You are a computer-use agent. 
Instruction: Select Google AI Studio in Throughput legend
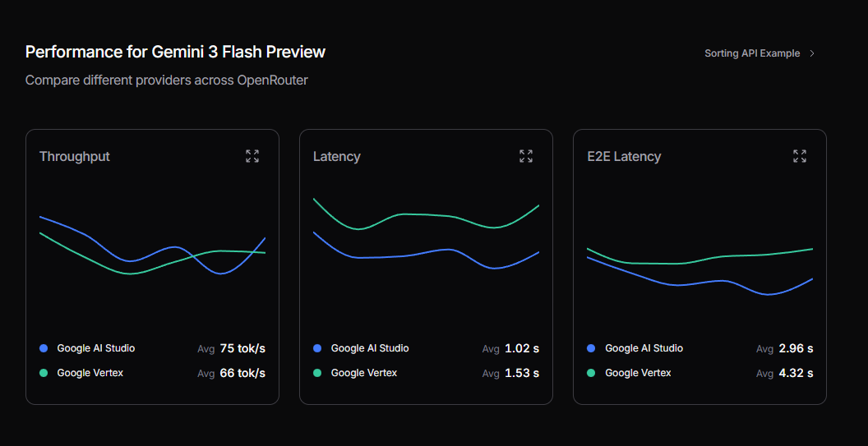tap(95, 348)
